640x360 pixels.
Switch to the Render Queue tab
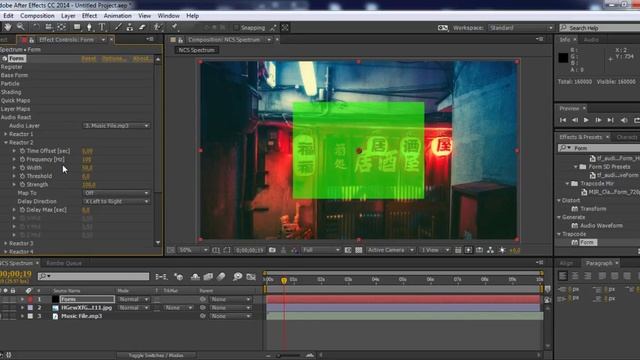tap(64, 263)
